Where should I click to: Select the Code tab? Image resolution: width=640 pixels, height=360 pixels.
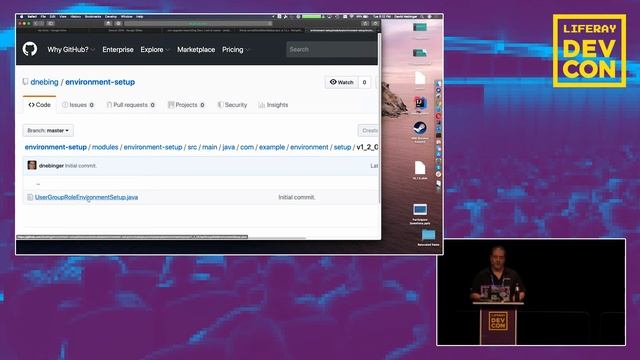tap(40, 105)
